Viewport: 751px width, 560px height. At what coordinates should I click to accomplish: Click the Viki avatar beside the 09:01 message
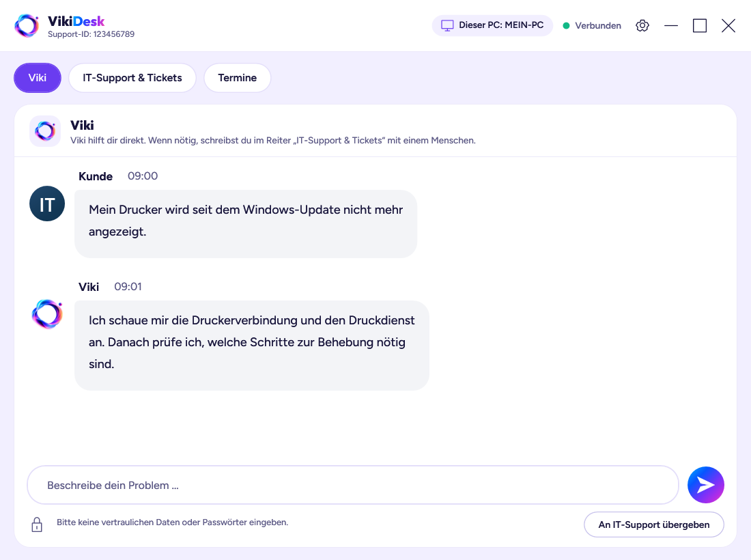point(47,314)
